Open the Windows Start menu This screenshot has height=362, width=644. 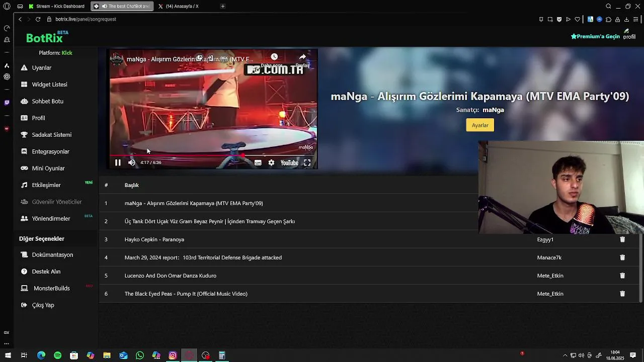click(x=8, y=355)
